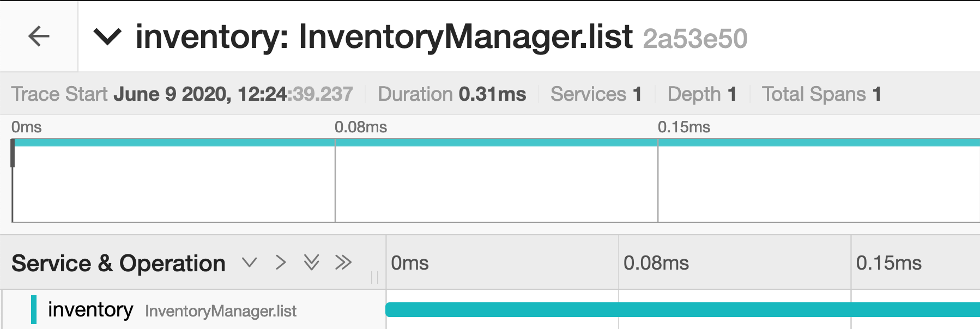The width and height of the screenshot is (980, 329).
Task: Go back with the left arrow icon
Action: [x=39, y=36]
